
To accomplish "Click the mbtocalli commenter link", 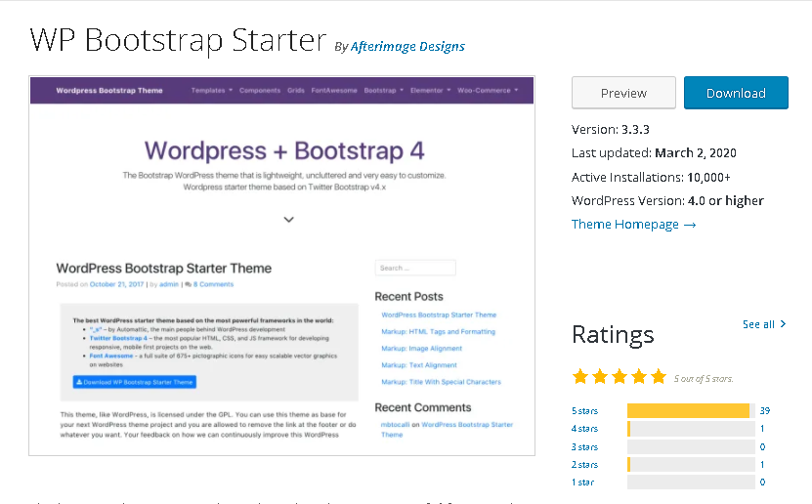I will (x=395, y=425).
